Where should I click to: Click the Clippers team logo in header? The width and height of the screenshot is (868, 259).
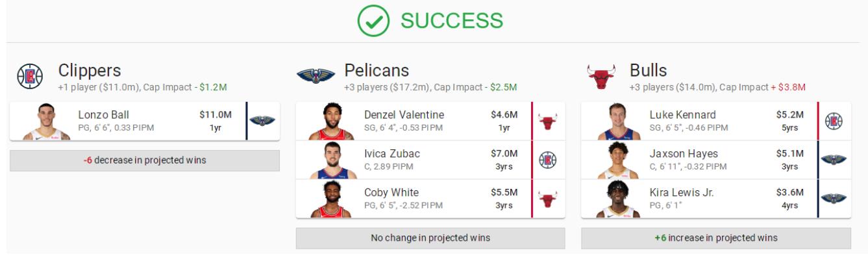pos(29,77)
